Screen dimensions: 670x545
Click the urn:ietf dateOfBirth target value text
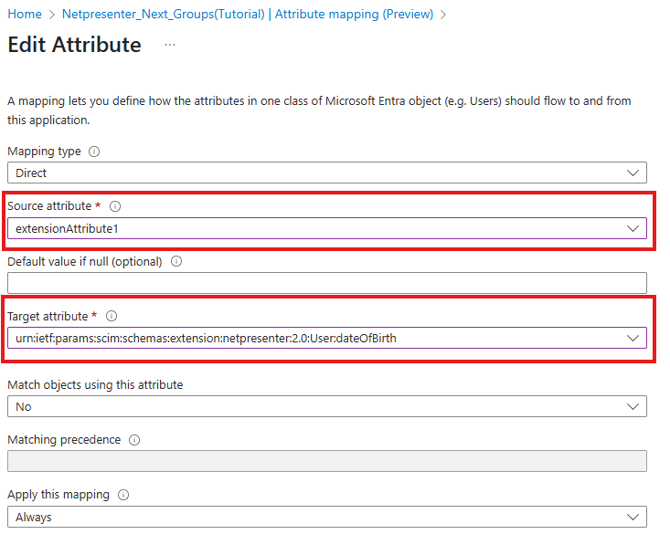pos(206,338)
